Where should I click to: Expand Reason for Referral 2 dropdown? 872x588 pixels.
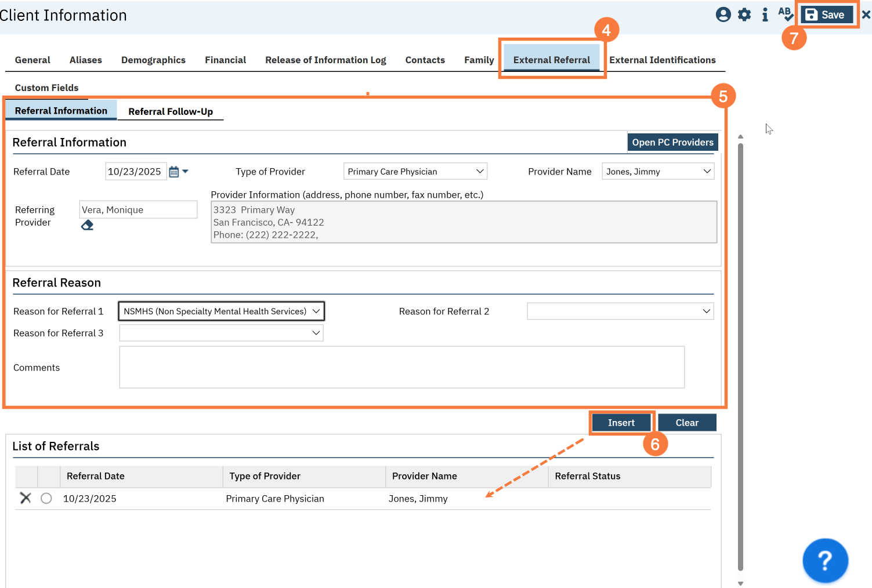[620, 311]
